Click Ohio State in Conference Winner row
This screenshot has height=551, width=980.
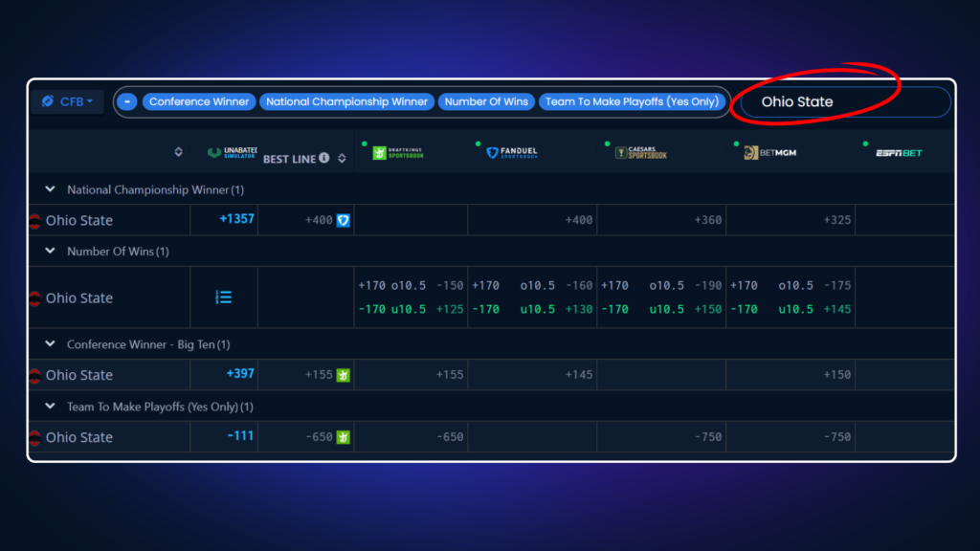(x=78, y=375)
